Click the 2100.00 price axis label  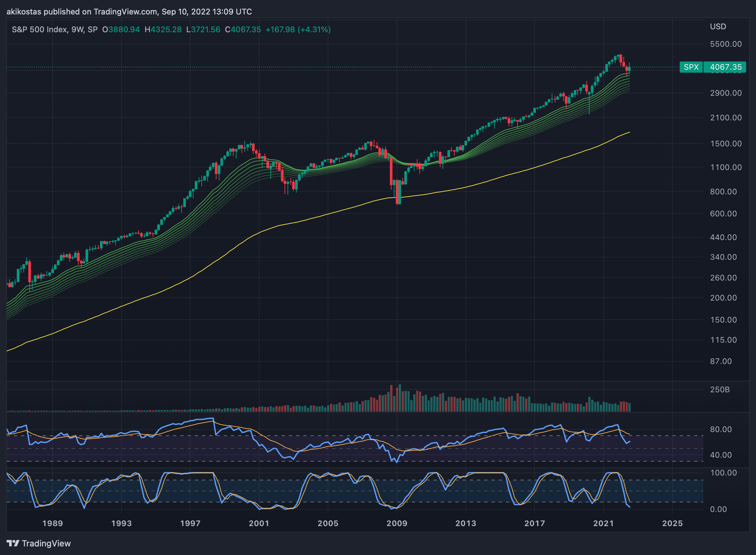coord(726,118)
